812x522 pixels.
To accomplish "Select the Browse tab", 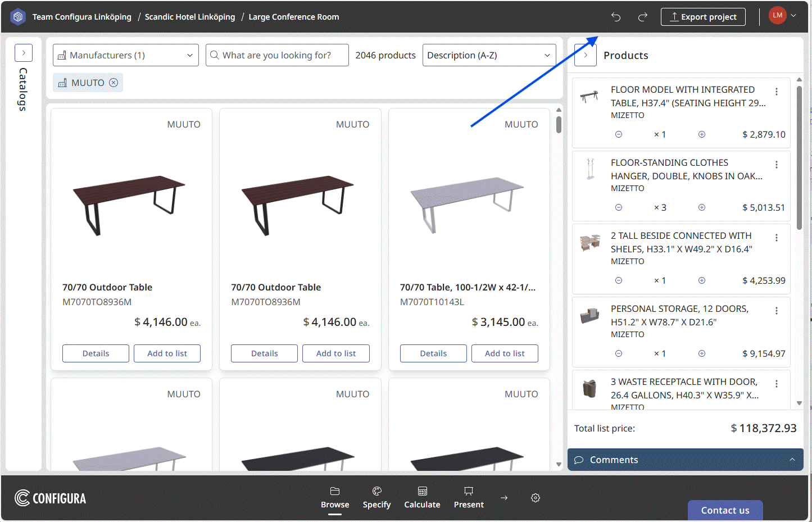I will pyautogui.click(x=335, y=498).
